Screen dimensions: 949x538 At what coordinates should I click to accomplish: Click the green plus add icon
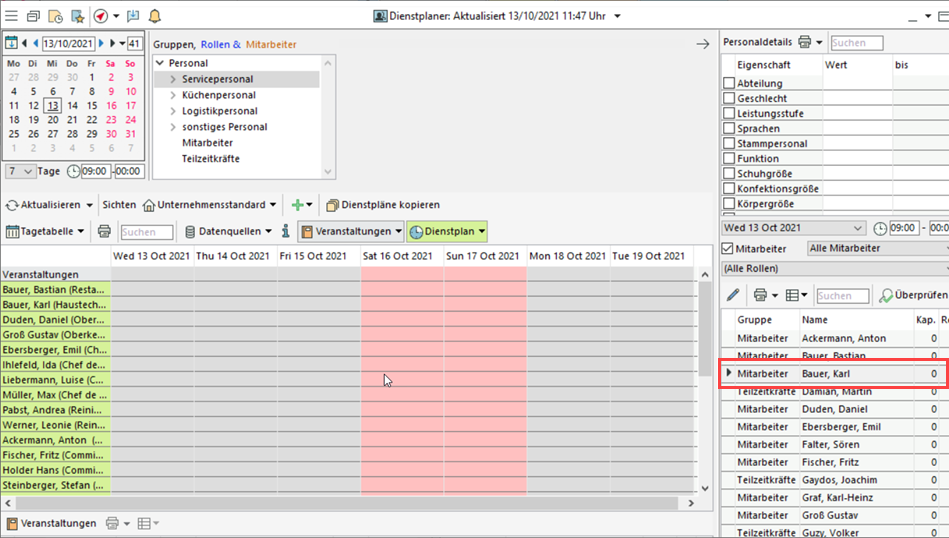click(297, 205)
